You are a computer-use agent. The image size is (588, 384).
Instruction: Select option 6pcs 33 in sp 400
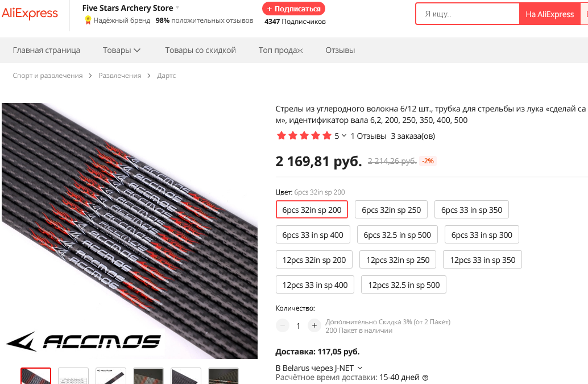[313, 235]
